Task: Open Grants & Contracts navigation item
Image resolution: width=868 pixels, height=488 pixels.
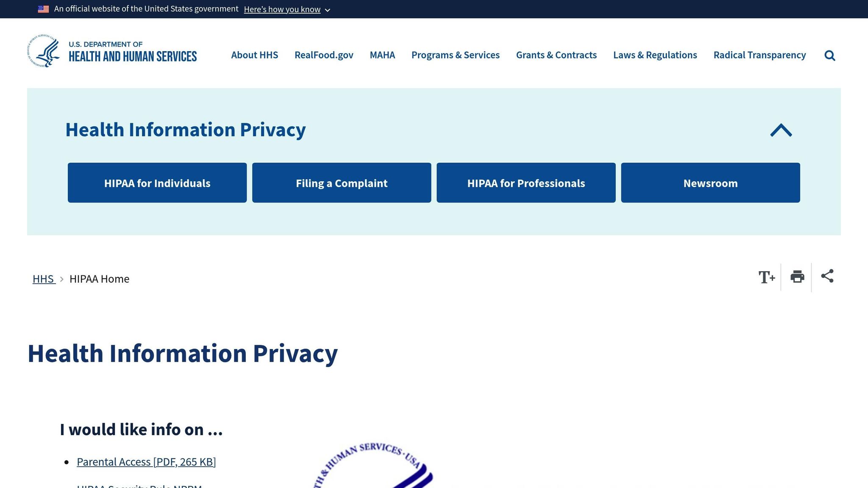Action: [556, 55]
